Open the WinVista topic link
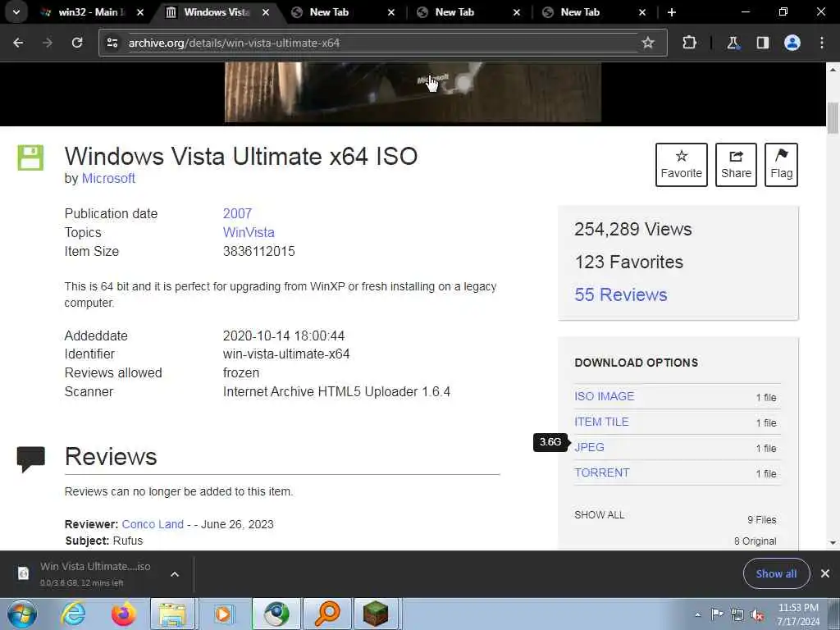Viewport: 840px width, 630px height. (x=249, y=232)
